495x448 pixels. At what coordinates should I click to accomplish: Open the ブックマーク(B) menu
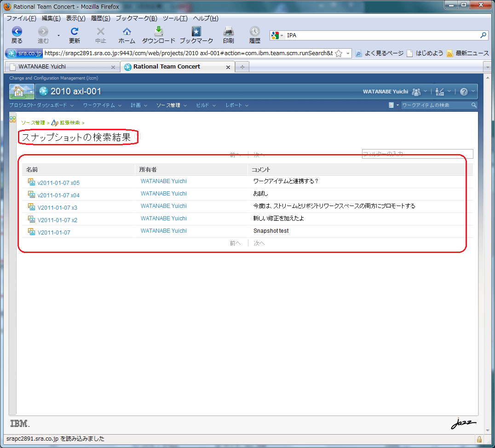coord(136,18)
